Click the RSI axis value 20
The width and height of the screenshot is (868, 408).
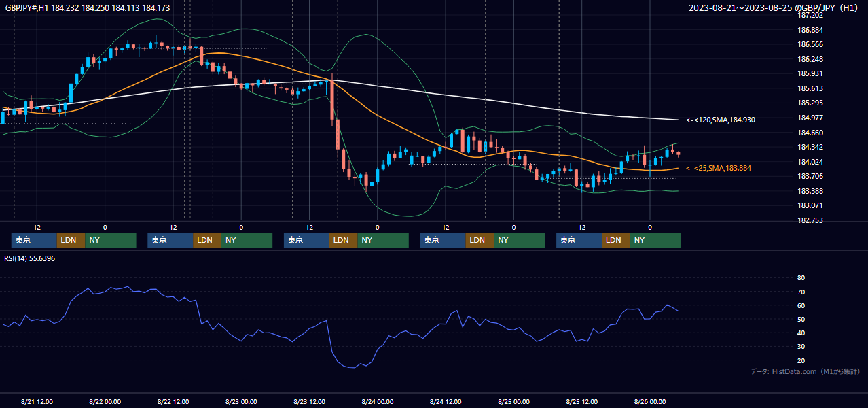point(801,360)
